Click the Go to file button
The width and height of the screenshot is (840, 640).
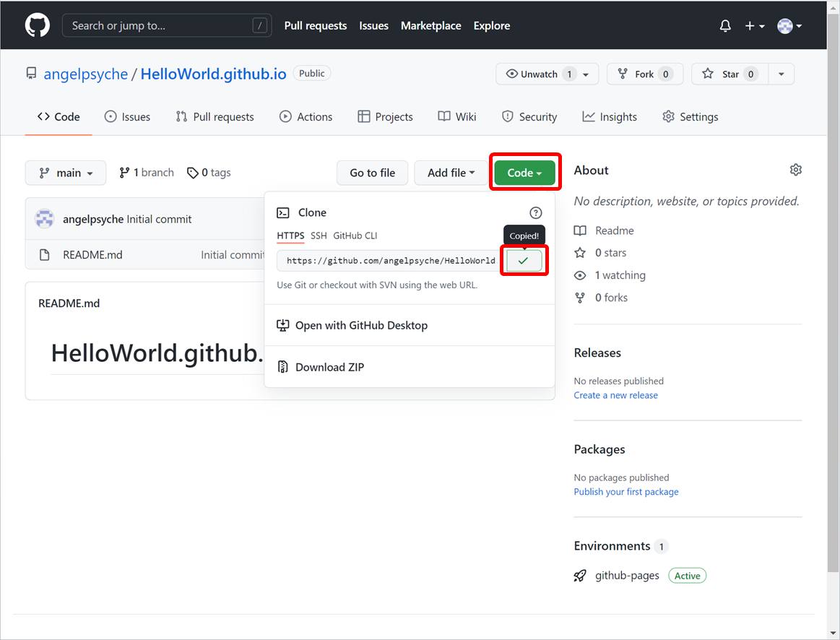pos(372,173)
